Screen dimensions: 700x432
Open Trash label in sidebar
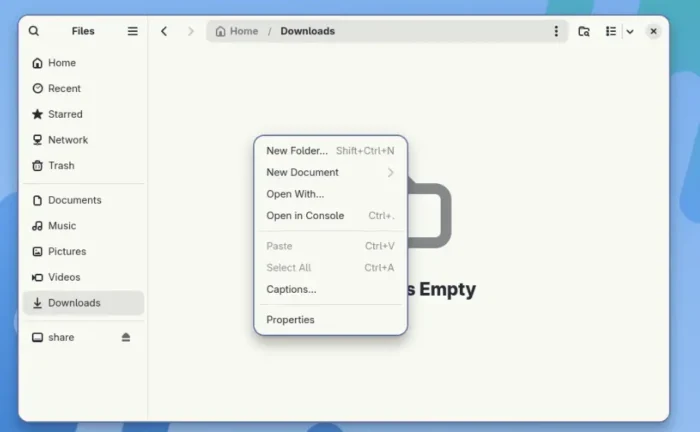[61, 166]
